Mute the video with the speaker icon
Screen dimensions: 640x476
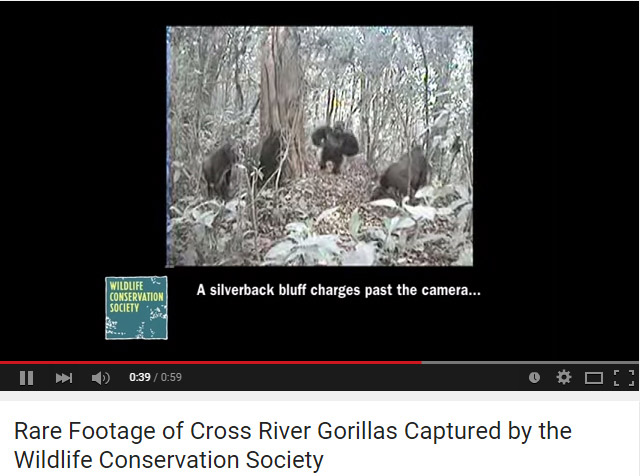(100, 378)
